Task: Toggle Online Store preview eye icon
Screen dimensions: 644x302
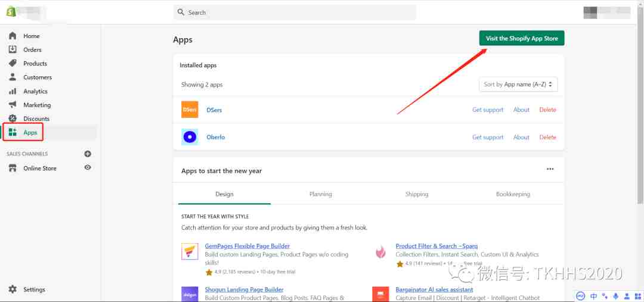Action: [88, 167]
